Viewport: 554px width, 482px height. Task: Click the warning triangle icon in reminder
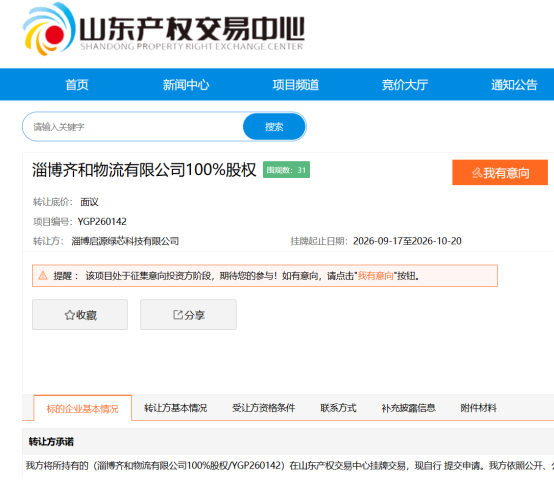click(43, 276)
